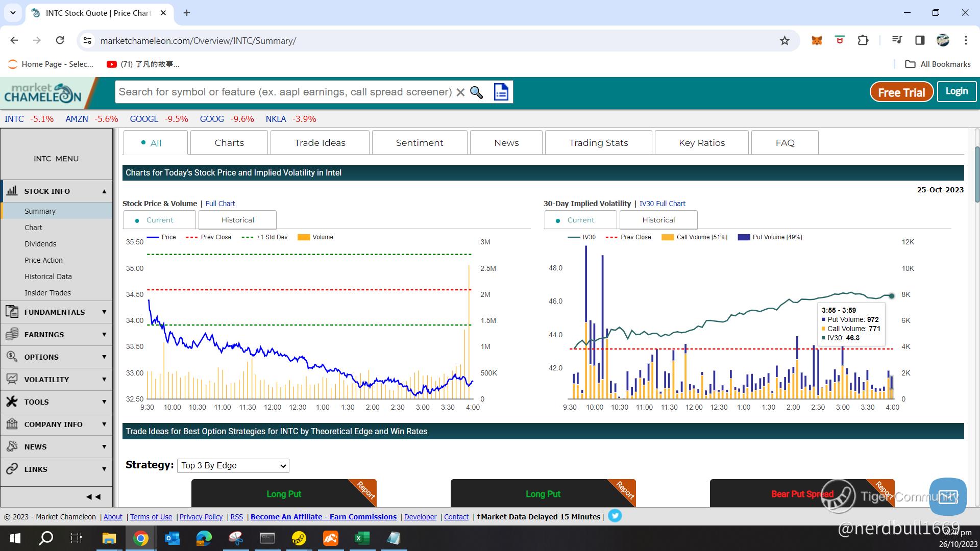Collapse sidebar with double-arrow icon
980x551 pixels.
(x=93, y=496)
